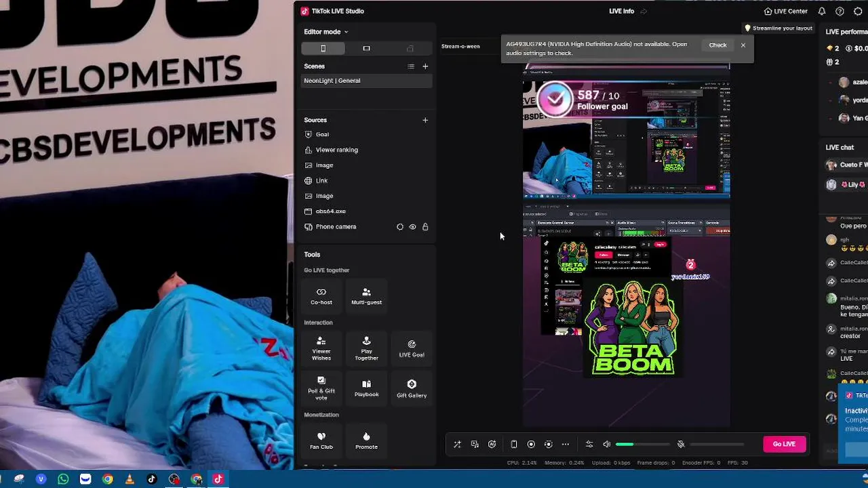Click the magic wand effects icon in bottom toolbar
This screenshot has height=488, width=868.
[x=457, y=445]
